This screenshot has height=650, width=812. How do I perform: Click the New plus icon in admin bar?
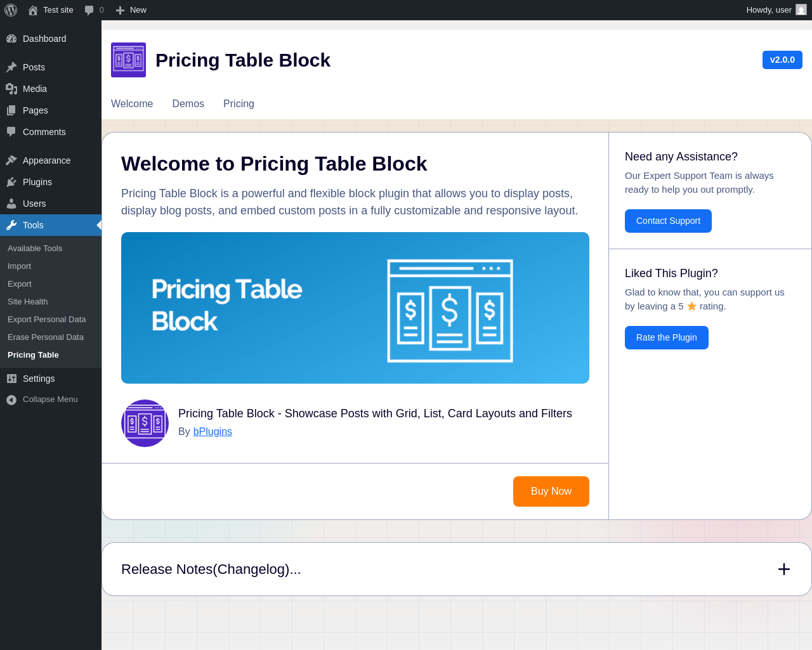[x=120, y=10]
